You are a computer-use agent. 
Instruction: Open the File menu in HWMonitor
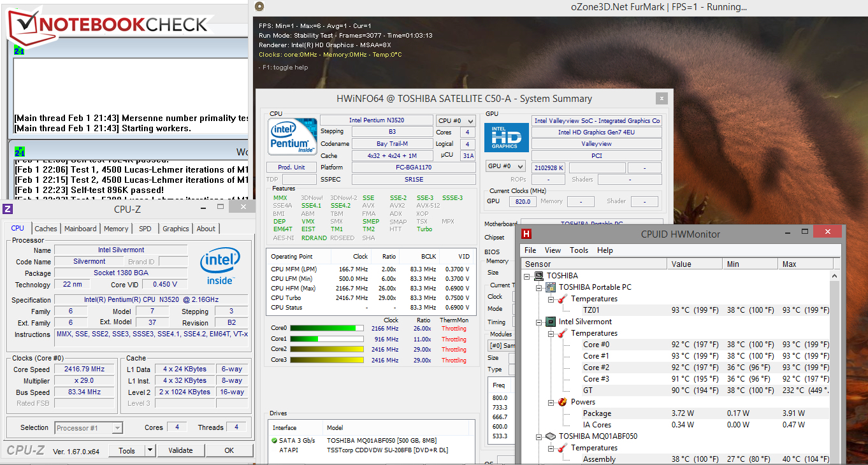pyautogui.click(x=530, y=250)
